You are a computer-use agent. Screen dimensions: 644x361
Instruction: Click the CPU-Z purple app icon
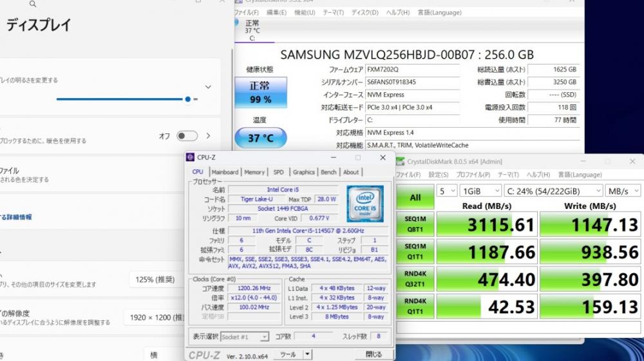pos(190,157)
